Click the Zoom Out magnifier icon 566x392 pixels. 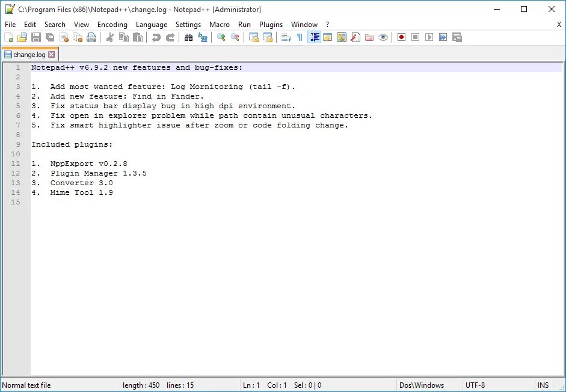[x=235, y=37]
